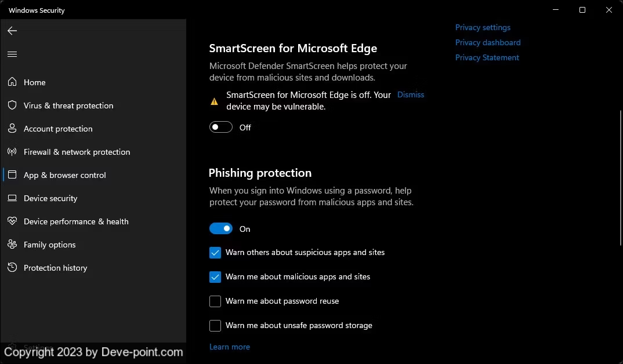Uncheck Warn others about suspicious apps and sites
Viewport: 623px width, 364px height.
click(215, 253)
